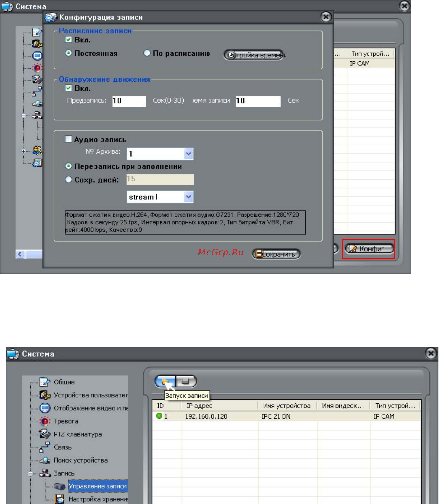Viewport: 439px width, 504px height.
Task: Close the bottom Система window
Action: tap(431, 353)
